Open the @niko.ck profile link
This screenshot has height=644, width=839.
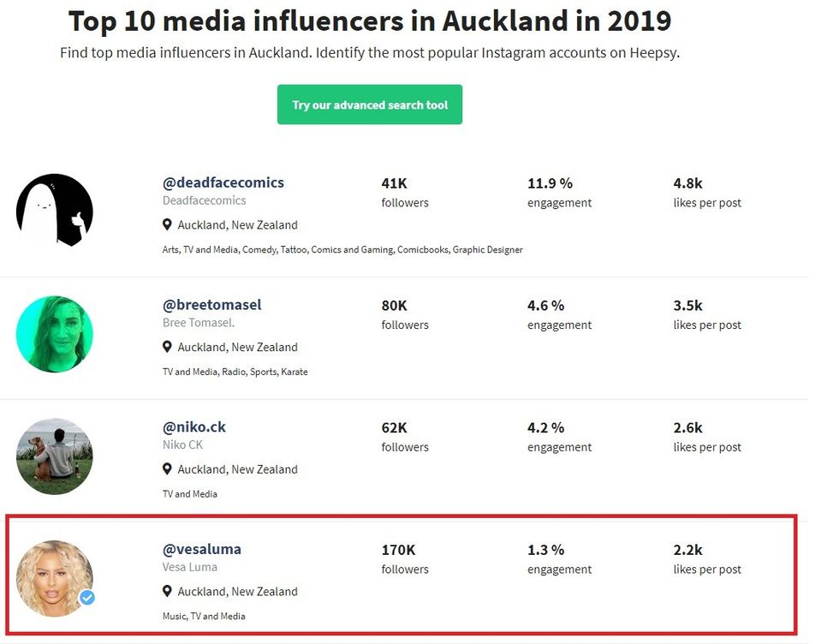tap(194, 426)
